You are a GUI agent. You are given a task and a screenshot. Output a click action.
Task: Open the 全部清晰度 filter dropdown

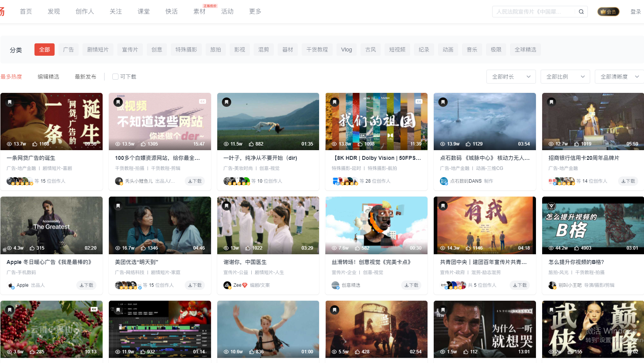tap(619, 77)
